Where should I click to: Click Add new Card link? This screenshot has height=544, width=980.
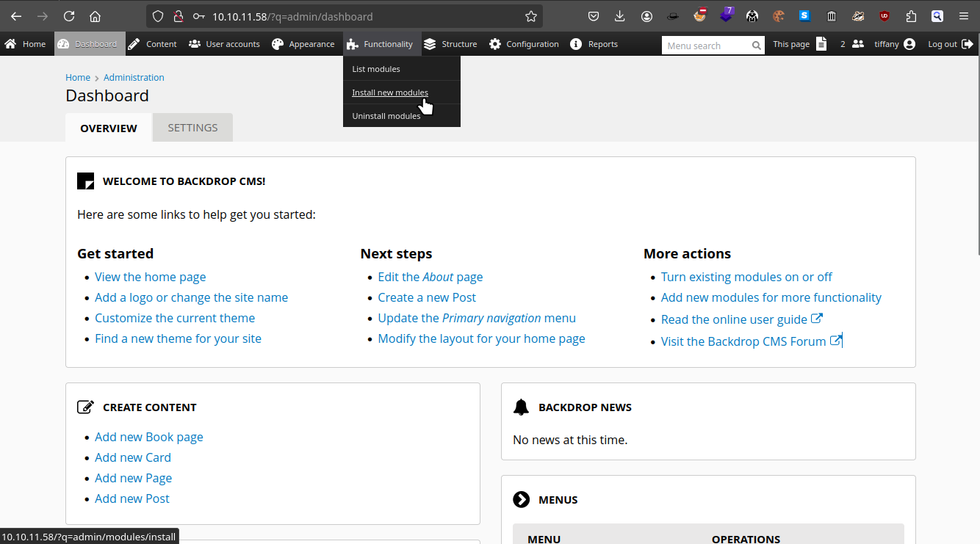(x=133, y=457)
